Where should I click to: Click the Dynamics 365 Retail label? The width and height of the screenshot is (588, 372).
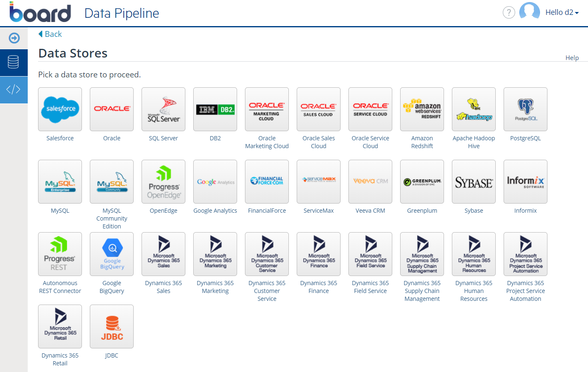click(60, 359)
